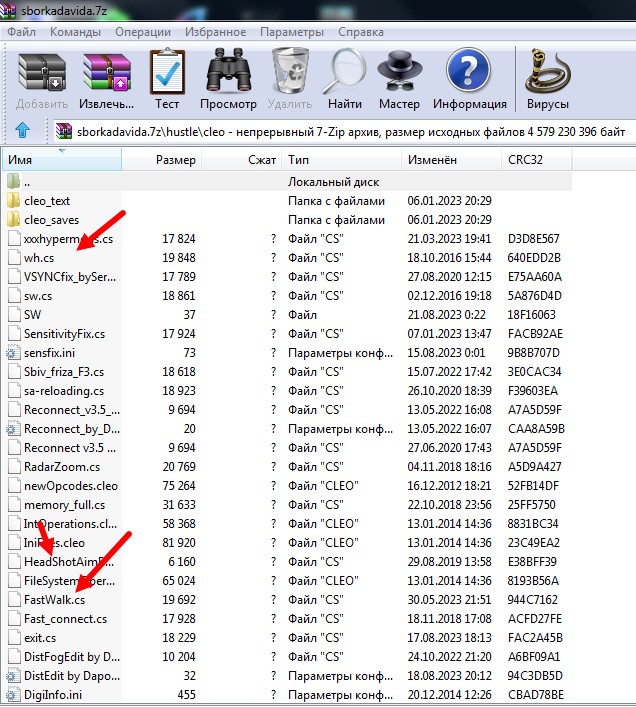Open the Параметры menu
Image resolution: width=636 pixels, height=707 pixels.
coord(292,32)
